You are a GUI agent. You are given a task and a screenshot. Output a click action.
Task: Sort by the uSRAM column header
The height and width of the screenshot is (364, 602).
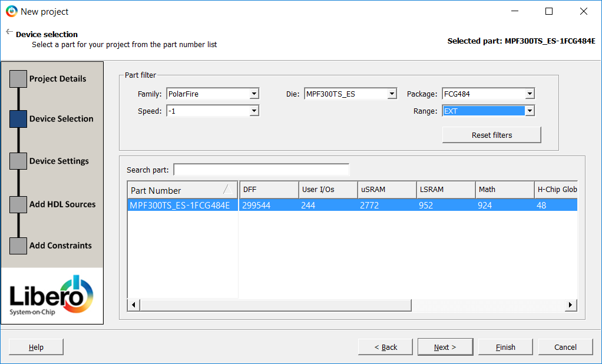point(387,190)
